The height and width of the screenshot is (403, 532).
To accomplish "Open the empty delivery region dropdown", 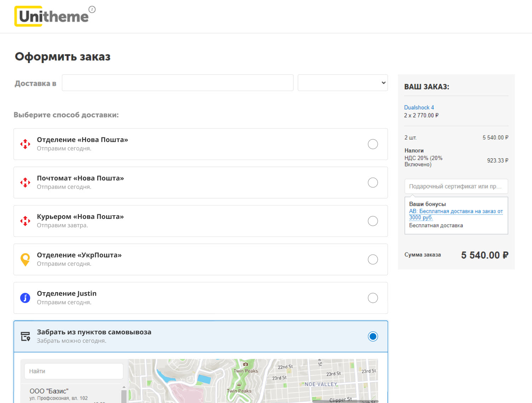I will coord(343,83).
